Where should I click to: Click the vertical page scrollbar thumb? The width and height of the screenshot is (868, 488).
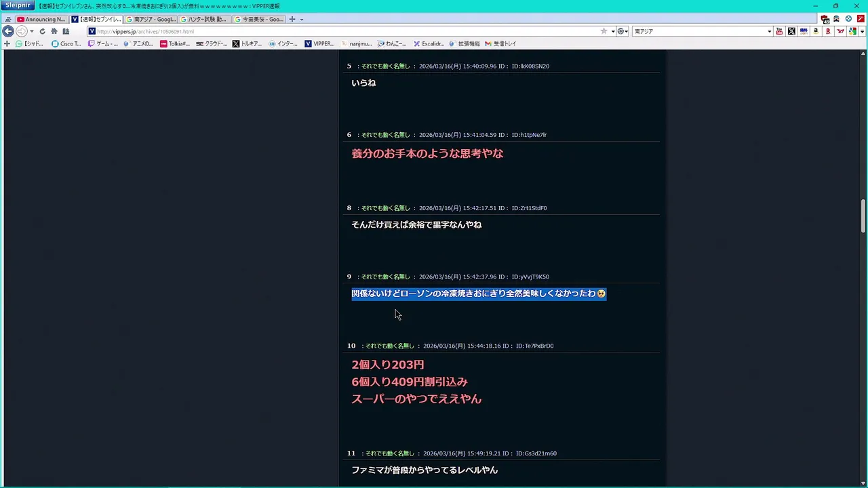(863, 216)
